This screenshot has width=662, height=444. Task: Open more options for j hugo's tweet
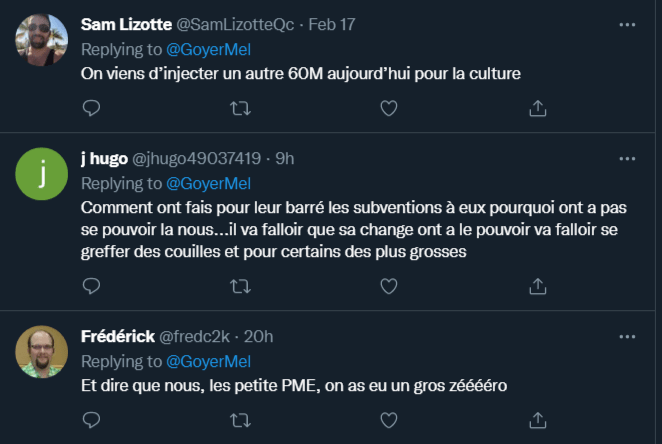coord(627,158)
